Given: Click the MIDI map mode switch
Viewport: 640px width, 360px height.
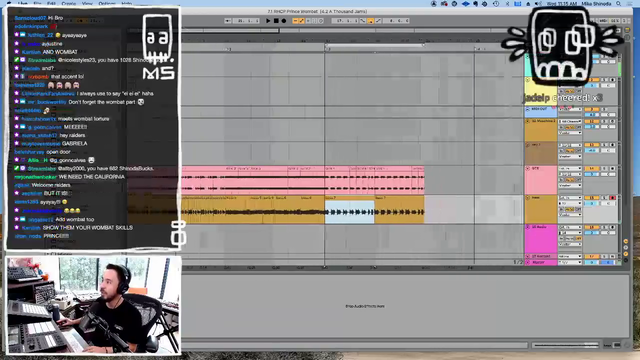Looking at the screenshot, I should pos(603,21).
